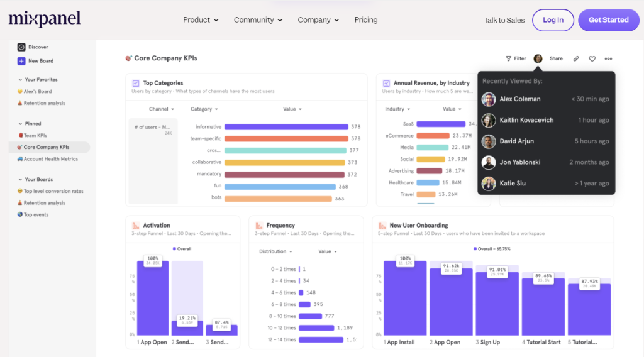The width and height of the screenshot is (644, 357).
Task: Click Alex Coleman's avatar
Action: click(488, 99)
